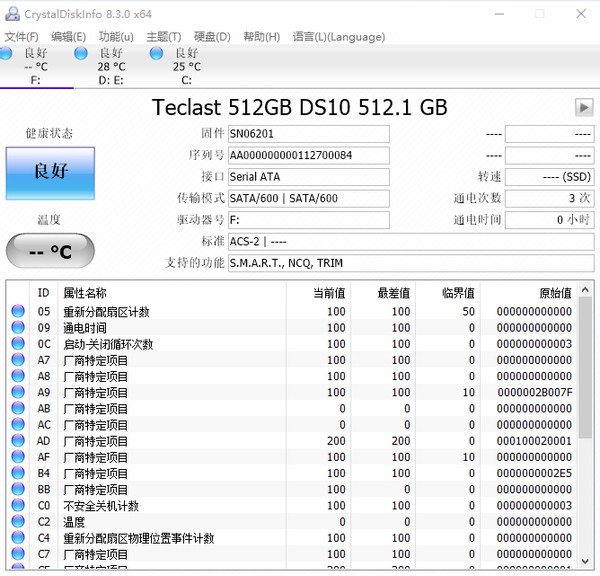Viewport: 600px width, 576px height.
Task: Click the S.M.A.R.T., NCQ, TRIM features field
Action: pos(411,263)
